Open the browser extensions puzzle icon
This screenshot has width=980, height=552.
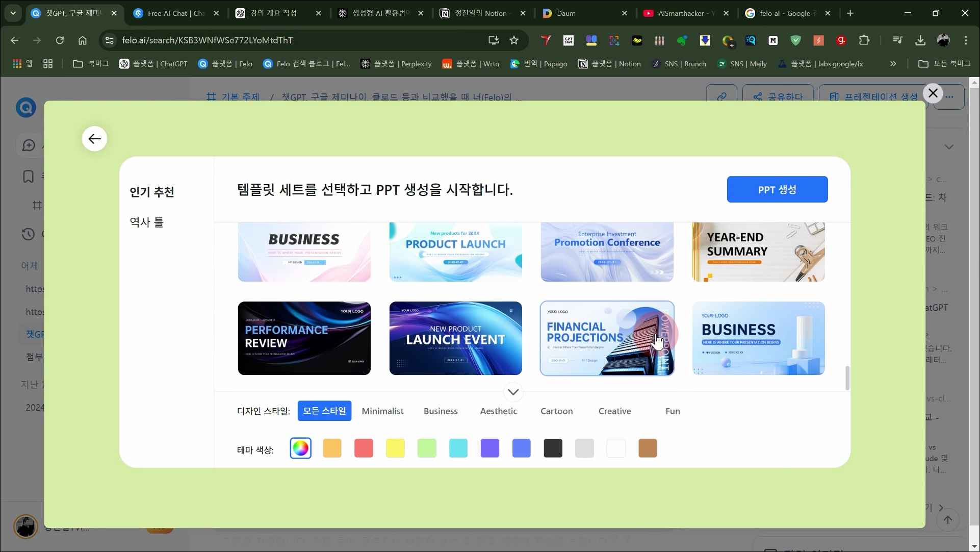[864, 40]
